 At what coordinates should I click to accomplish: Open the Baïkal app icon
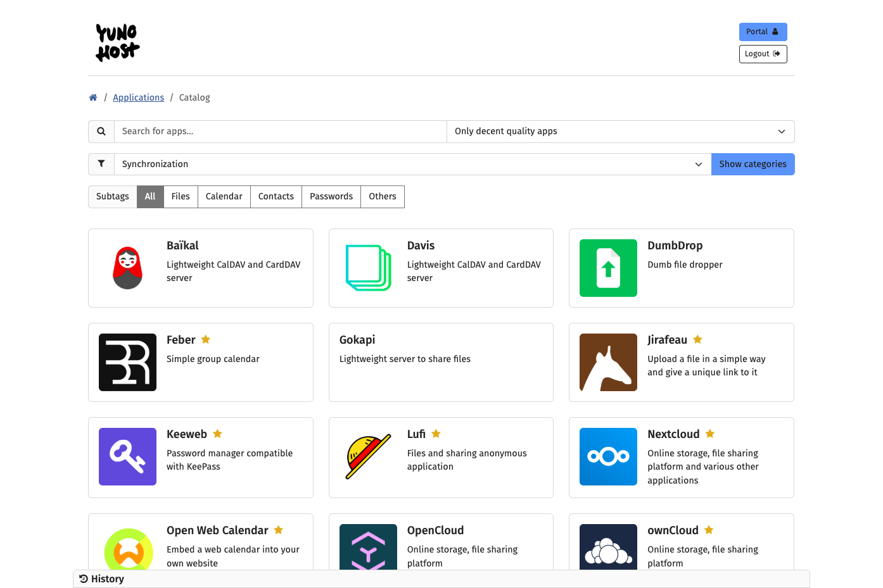[x=127, y=268]
